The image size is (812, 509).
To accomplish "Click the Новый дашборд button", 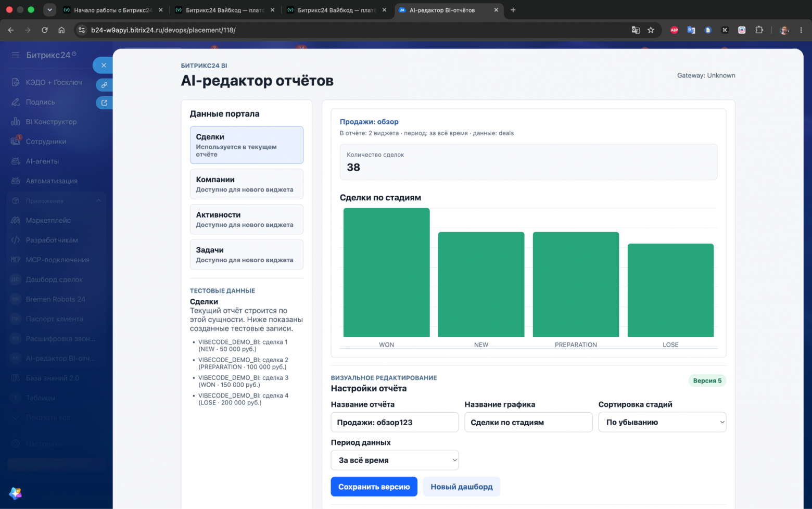I will tap(462, 487).
